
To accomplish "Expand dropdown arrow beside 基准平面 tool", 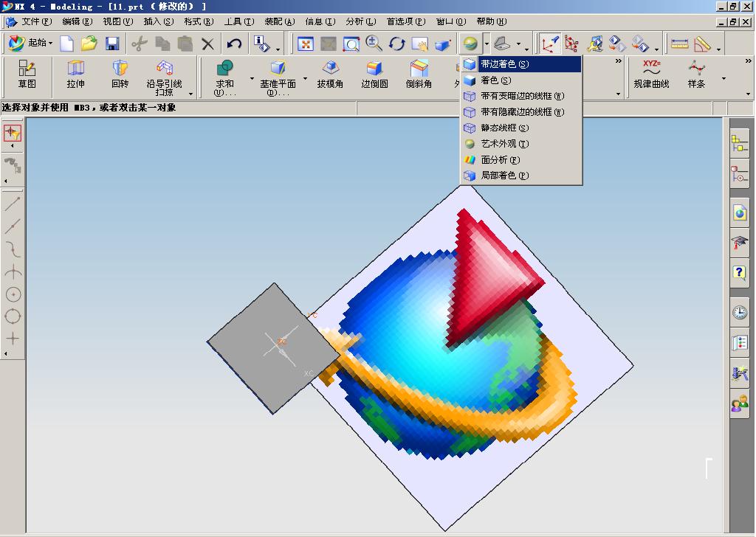I will (x=305, y=78).
